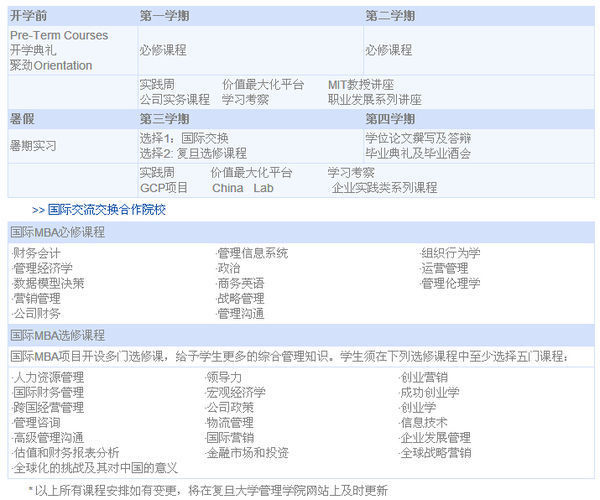Select the 企业实践系列课程 item

[x=385, y=187]
